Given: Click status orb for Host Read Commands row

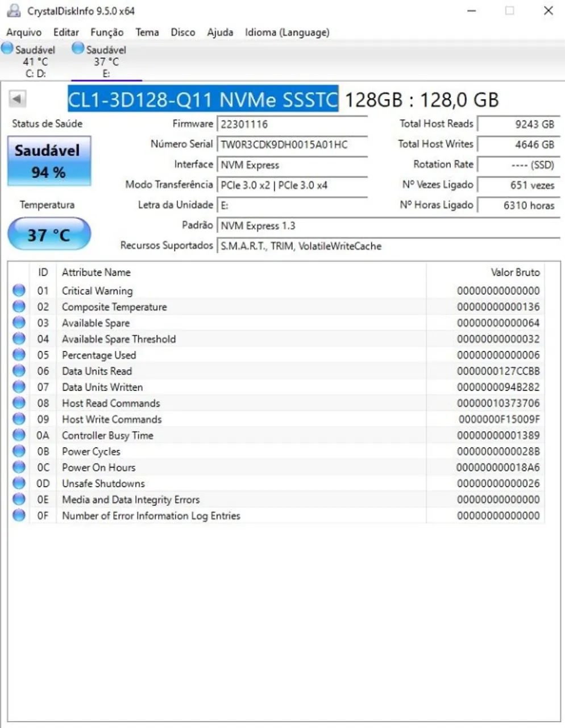Looking at the screenshot, I should coord(19,403).
